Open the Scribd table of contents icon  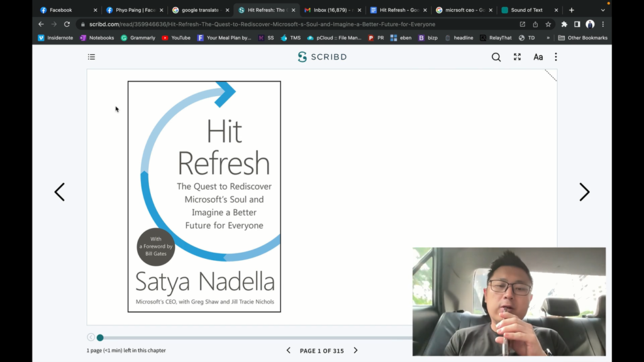tap(91, 57)
